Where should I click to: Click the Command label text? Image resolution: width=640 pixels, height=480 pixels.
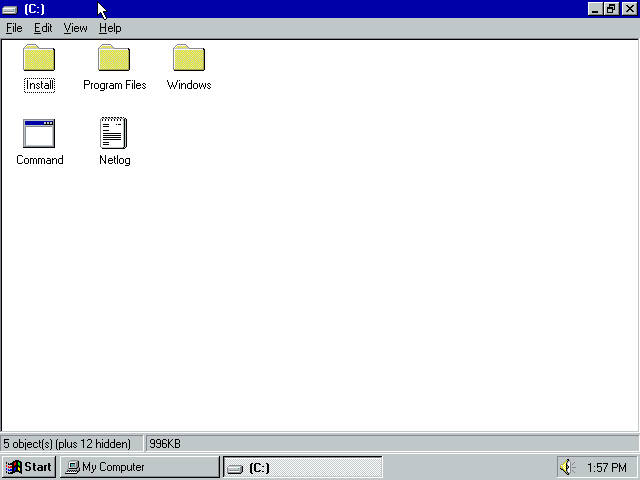40,160
